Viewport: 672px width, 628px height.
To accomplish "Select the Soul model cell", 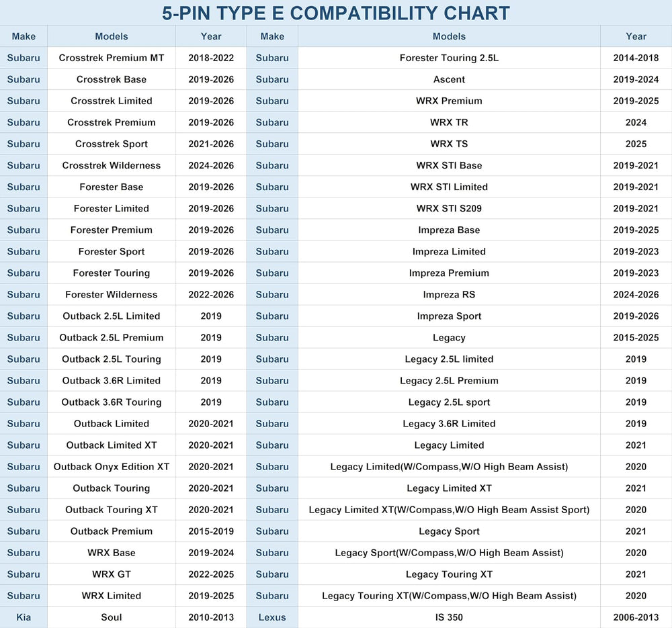I will coord(112,617).
